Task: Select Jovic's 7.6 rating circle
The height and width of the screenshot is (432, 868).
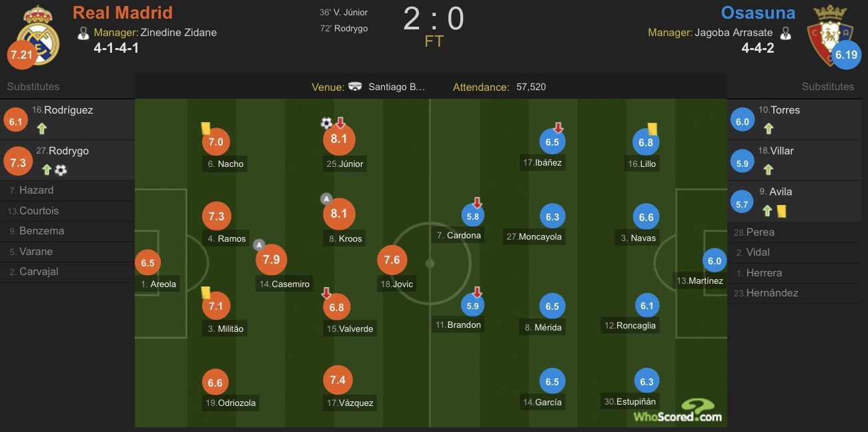Action: pyautogui.click(x=392, y=260)
